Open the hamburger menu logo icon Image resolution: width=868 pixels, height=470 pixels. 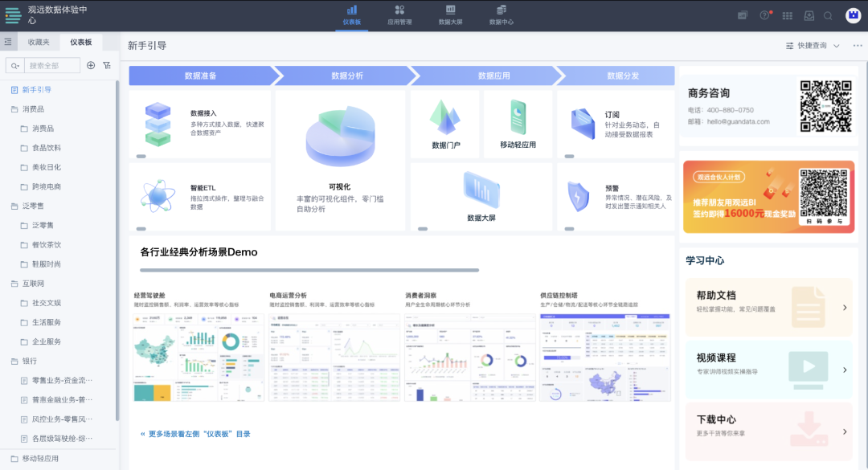[x=13, y=15]
